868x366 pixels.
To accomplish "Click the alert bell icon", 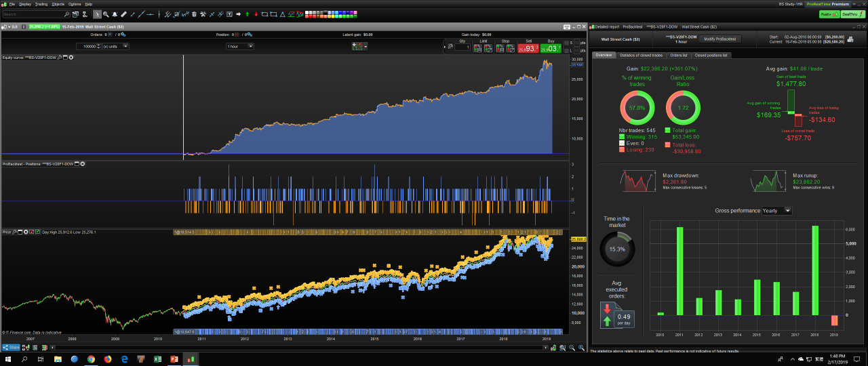I will tap(115, 14).
